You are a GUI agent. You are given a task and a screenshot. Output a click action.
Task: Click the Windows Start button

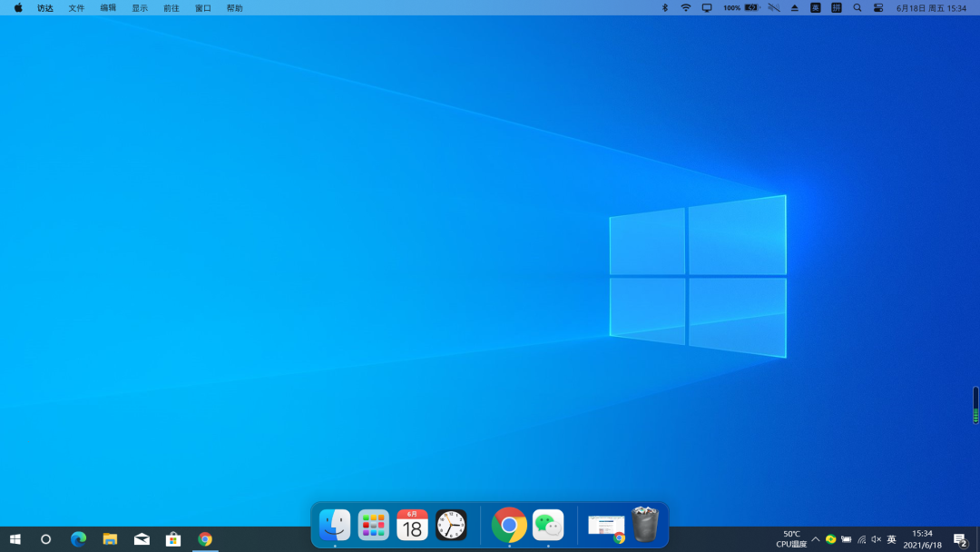click(x=15, y=539)
